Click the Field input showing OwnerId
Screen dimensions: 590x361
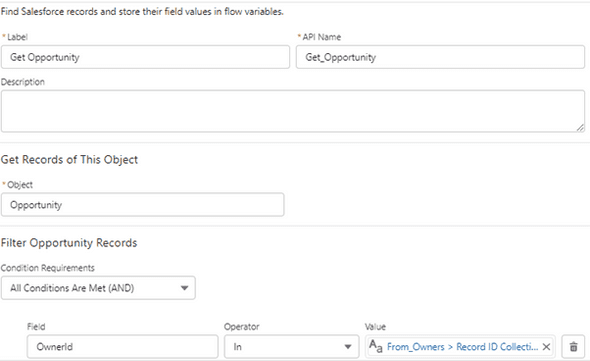[123, 347]
